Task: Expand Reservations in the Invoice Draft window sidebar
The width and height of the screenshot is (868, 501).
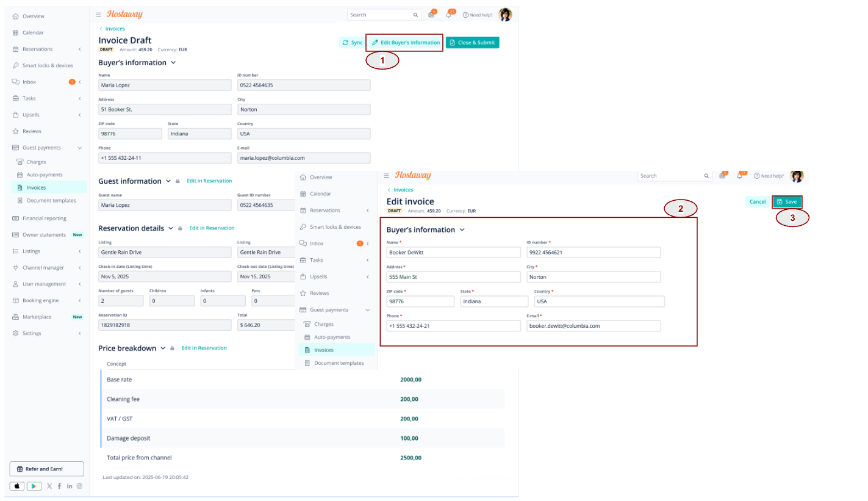Action: point(79,49)
